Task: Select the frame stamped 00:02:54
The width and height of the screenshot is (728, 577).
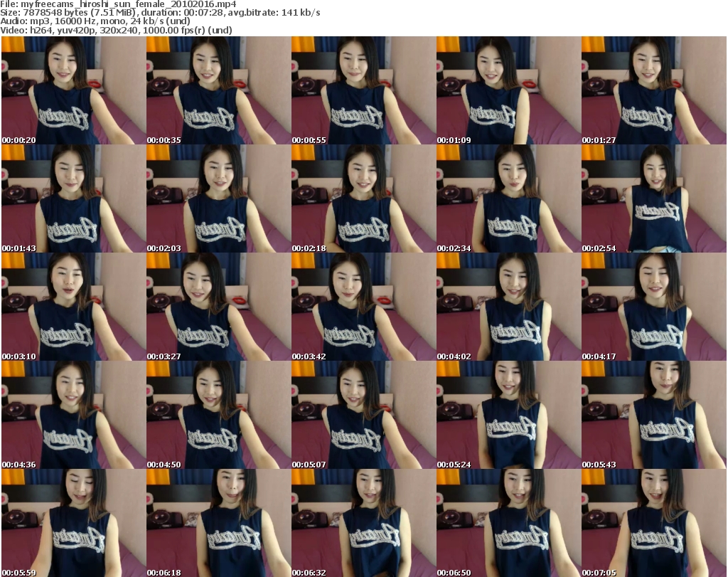Action: coord(654,198)
